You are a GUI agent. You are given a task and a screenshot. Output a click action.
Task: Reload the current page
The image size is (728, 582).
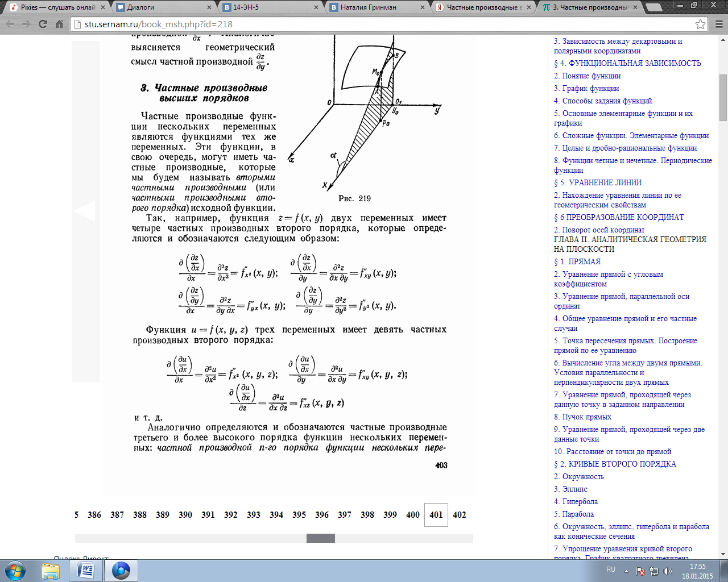coord(43,24)
